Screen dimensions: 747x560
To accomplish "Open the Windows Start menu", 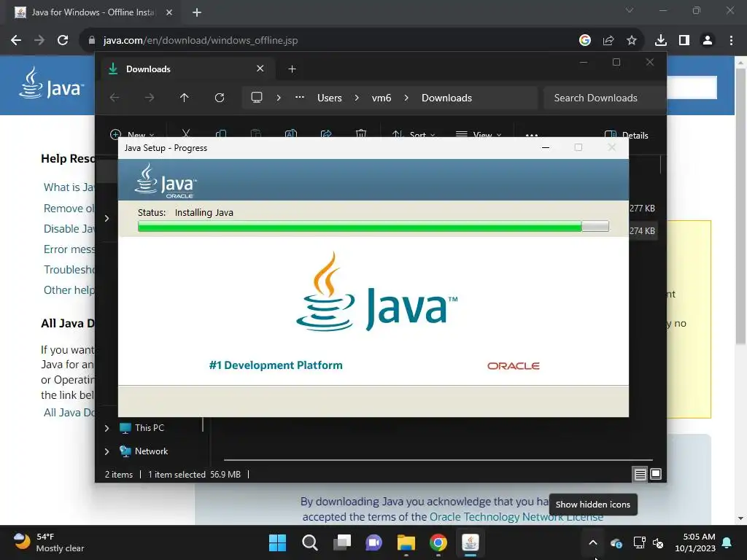I will pos(277,542).
